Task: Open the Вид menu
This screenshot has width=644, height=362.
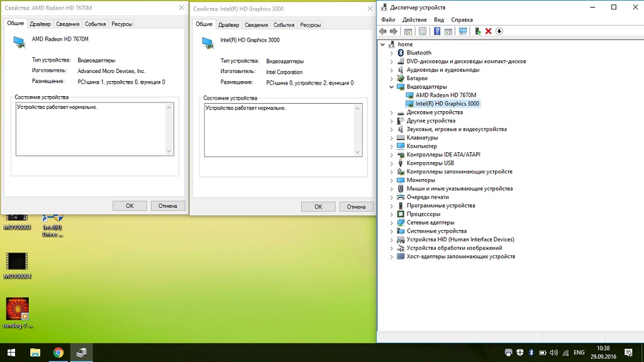Action: pyautogui.click(x=438, y=19)
